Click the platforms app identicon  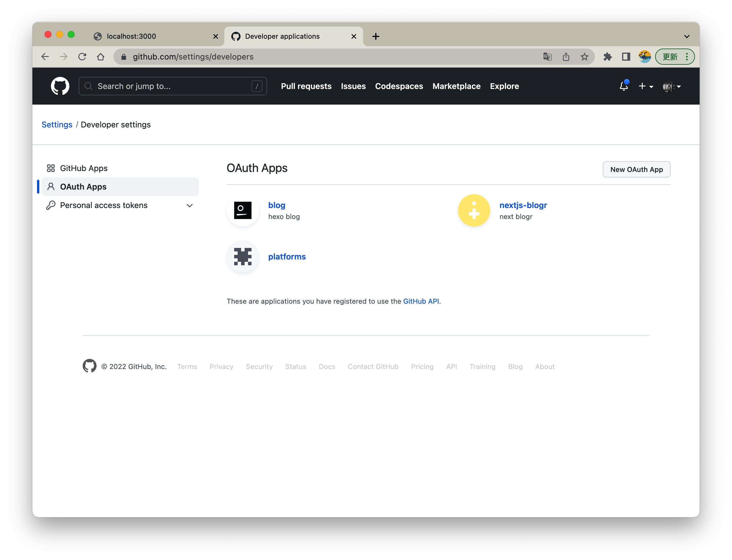tap(243, 257)
